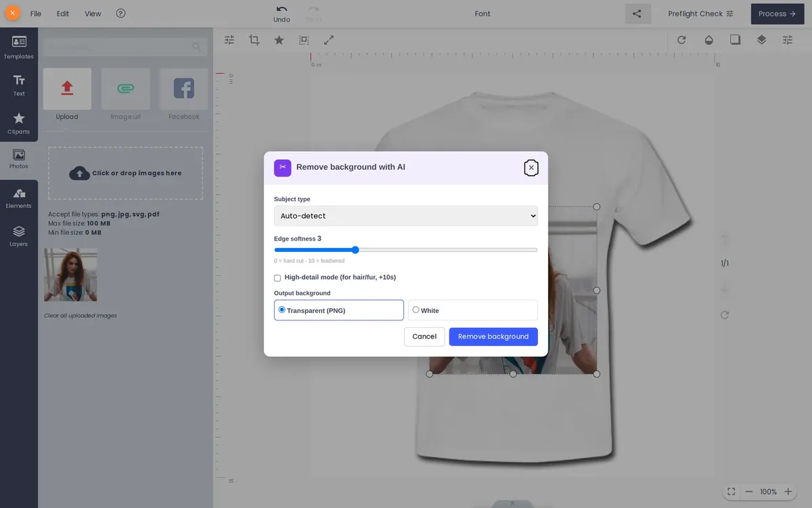Click the purple scissors icon in the dialog header
The width and height of the screenshot is (812, 508).
tap(283, 167)
